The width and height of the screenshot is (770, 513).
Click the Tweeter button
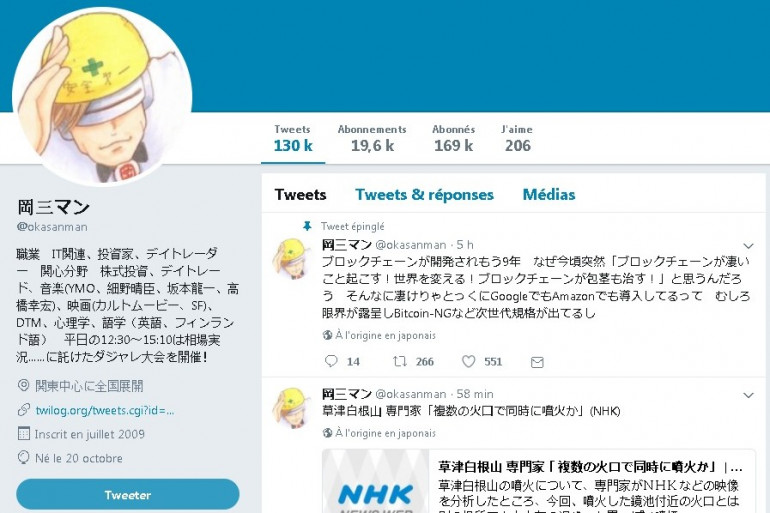pos(128,494)
